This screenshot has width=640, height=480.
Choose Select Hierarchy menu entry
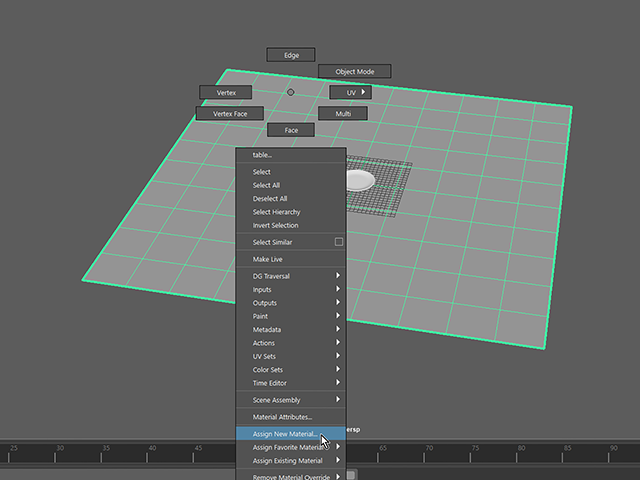point(291,212)
